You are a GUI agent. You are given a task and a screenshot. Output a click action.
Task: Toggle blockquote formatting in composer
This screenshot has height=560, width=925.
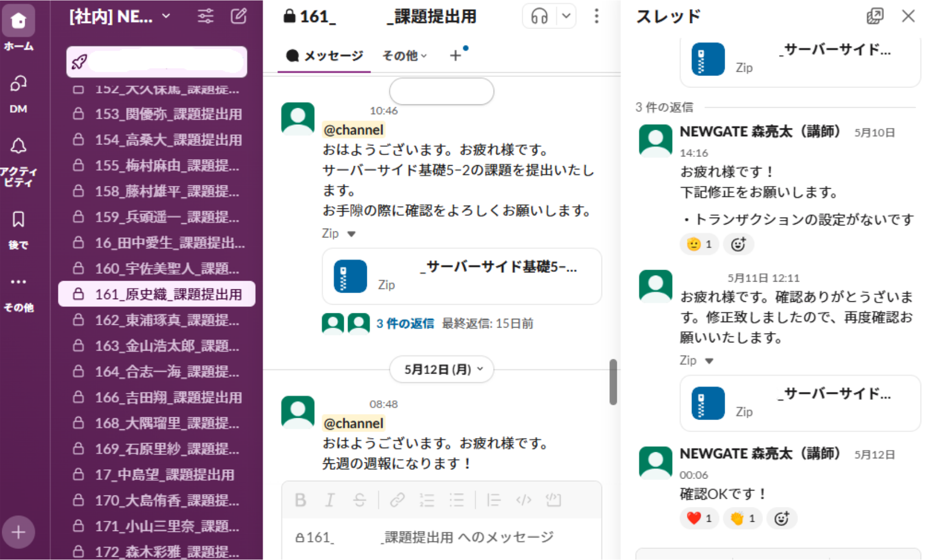pyautogui.click(x=494, y=500)
